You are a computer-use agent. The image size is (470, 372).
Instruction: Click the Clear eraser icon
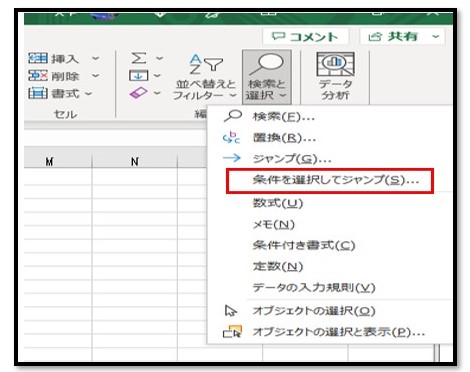pyautogui.click(x=138, y=93)
